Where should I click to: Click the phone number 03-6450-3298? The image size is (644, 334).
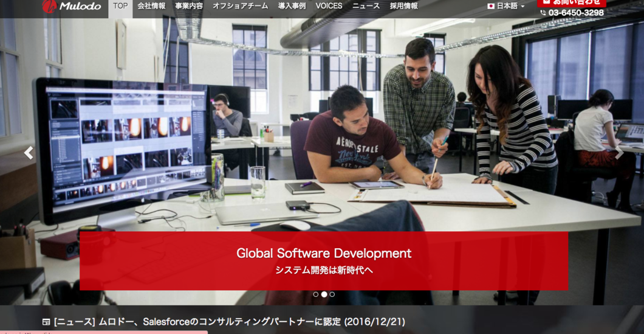(x=575, y=13)
